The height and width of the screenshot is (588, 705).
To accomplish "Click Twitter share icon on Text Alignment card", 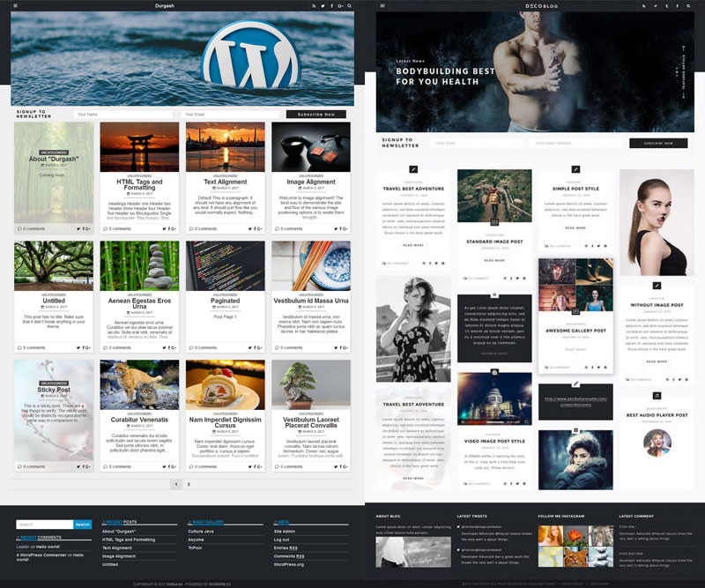I will (250, 229).
